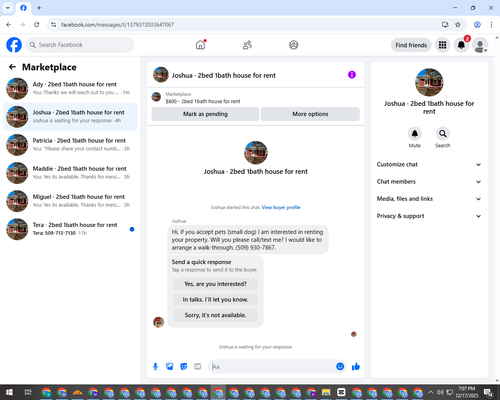Image resolution: width=500 pixels, height=400 pixels.
Task: Expand Media, files and links section
Action: (429, 199)
